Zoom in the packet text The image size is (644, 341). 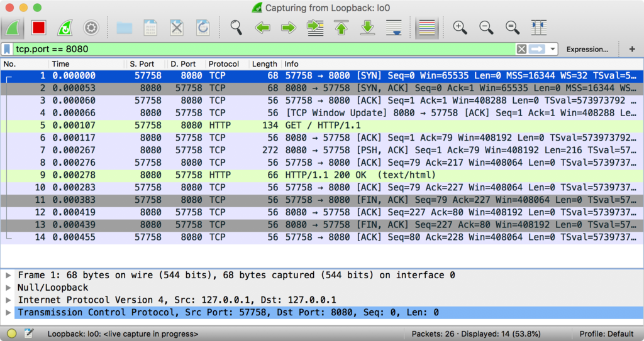460,28
